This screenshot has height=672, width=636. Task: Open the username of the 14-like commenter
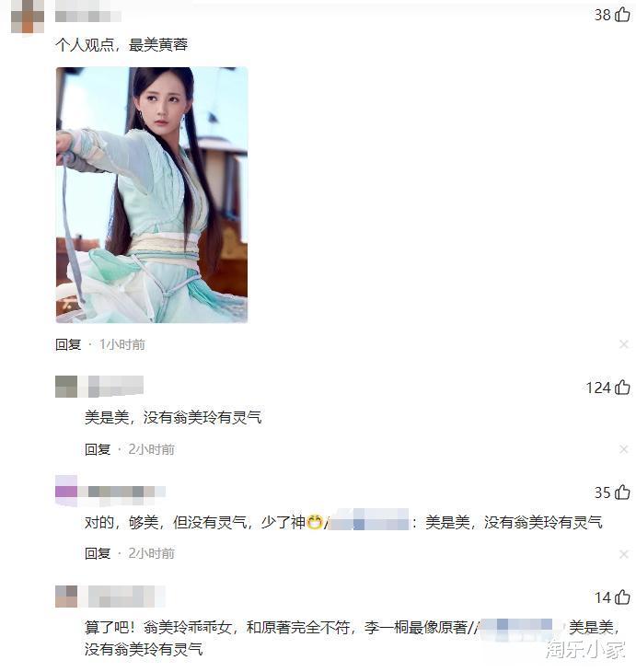click(126, 597)
